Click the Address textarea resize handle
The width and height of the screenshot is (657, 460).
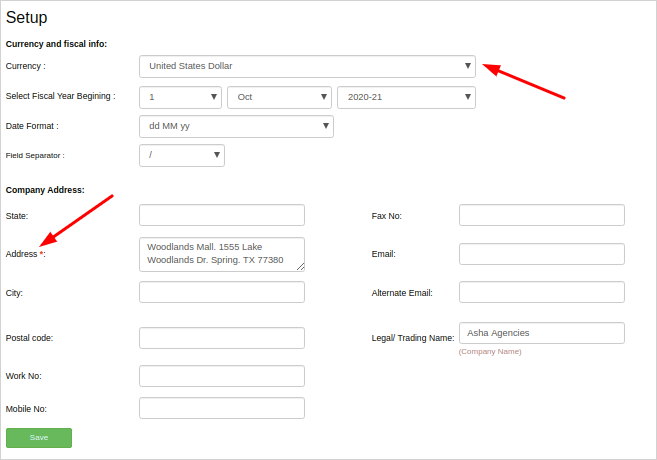pyautogui.click(x=300, y=267)
